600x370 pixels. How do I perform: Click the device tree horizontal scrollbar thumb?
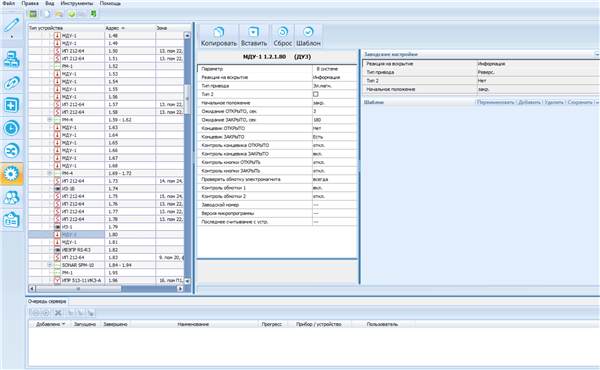coord(78,289)
